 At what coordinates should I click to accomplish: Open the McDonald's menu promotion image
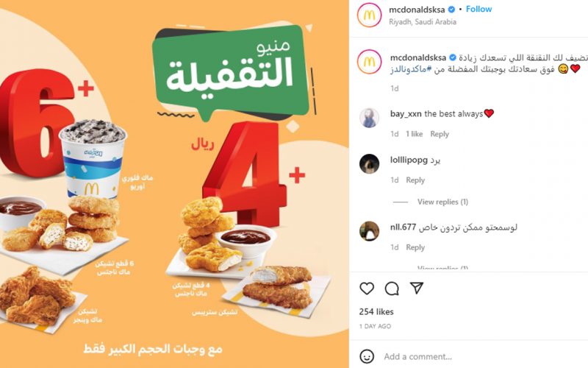point(174,184)
